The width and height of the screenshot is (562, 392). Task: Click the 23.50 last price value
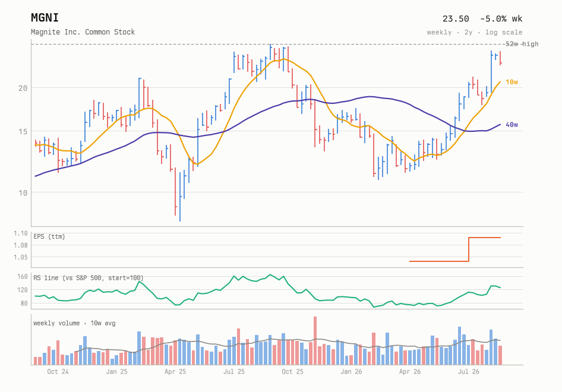[456, 18]
